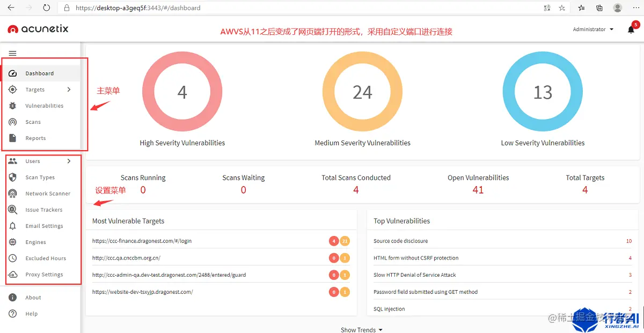Click the Excluded Hours clock icon
Image resolution: width=644 pixels, height=333 pixels.
point(13,258)
